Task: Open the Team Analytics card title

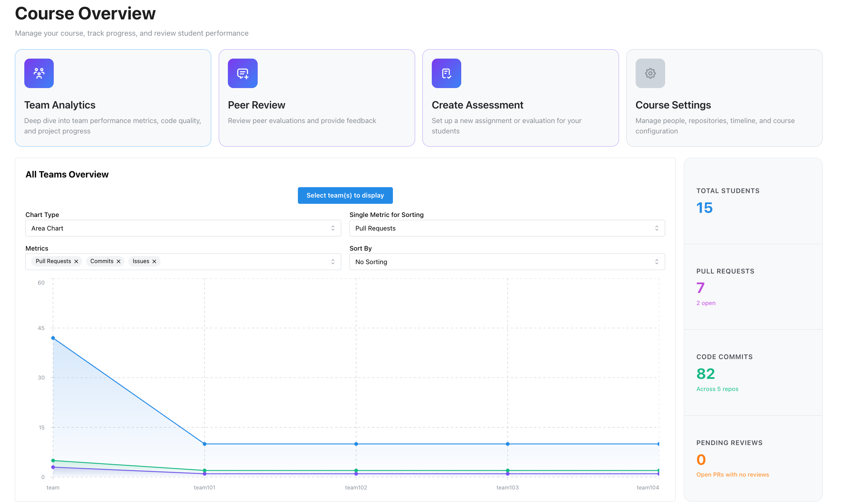Action: [60, 105]
